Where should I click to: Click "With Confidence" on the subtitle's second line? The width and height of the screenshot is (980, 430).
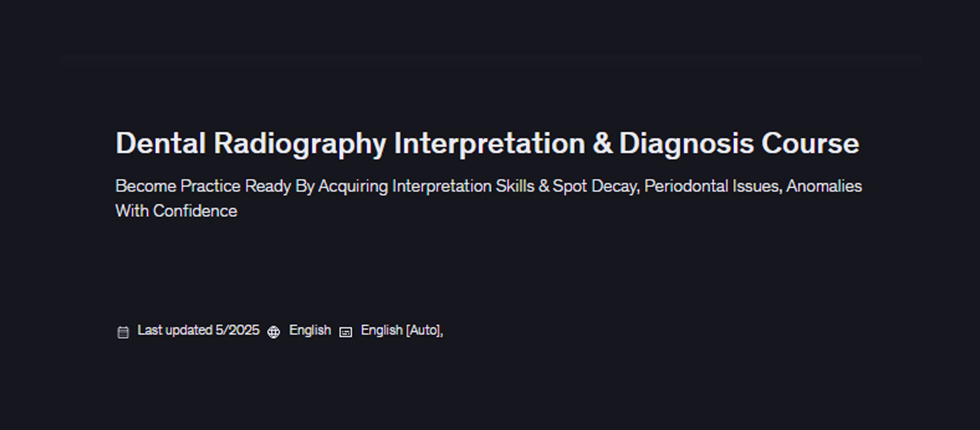coord(176,211)
